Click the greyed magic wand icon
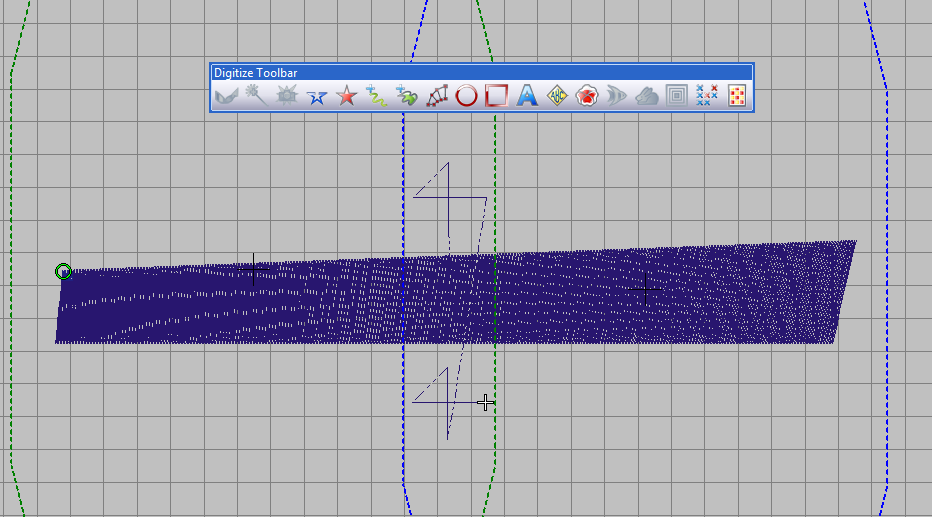The image size is (932, 517). pos(256,95)
